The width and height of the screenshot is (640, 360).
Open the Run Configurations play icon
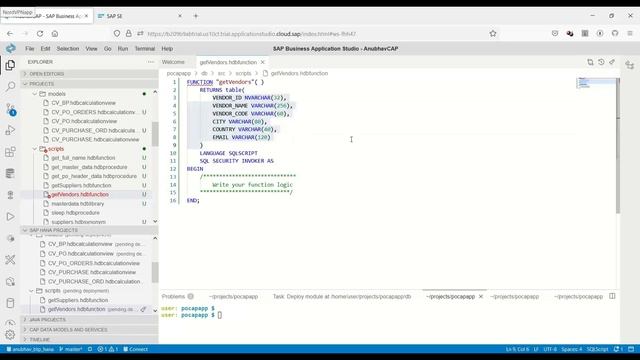click(x=10, y=217)
